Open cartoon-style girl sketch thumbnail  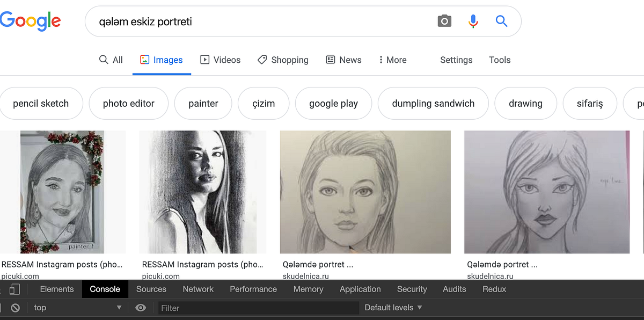[547, 192]
